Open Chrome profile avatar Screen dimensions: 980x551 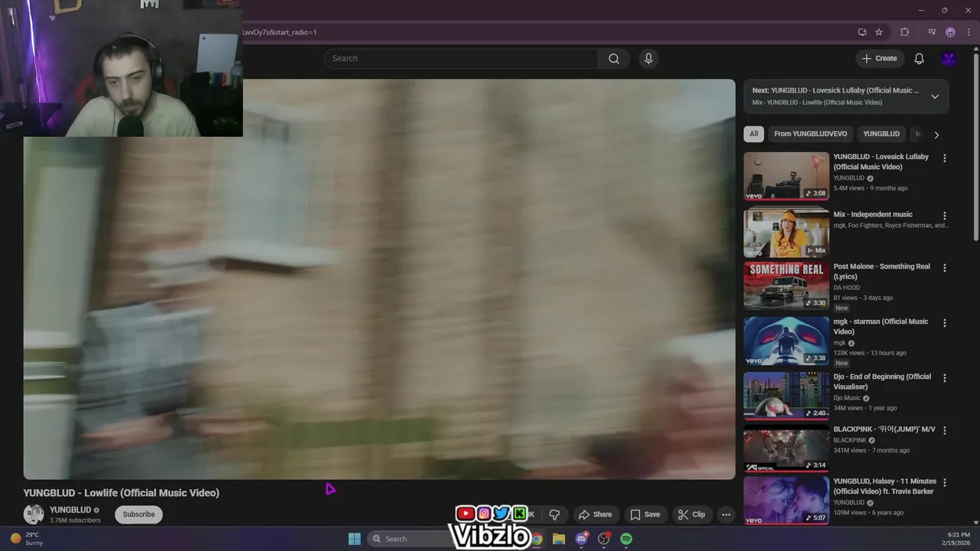point(950,32)
